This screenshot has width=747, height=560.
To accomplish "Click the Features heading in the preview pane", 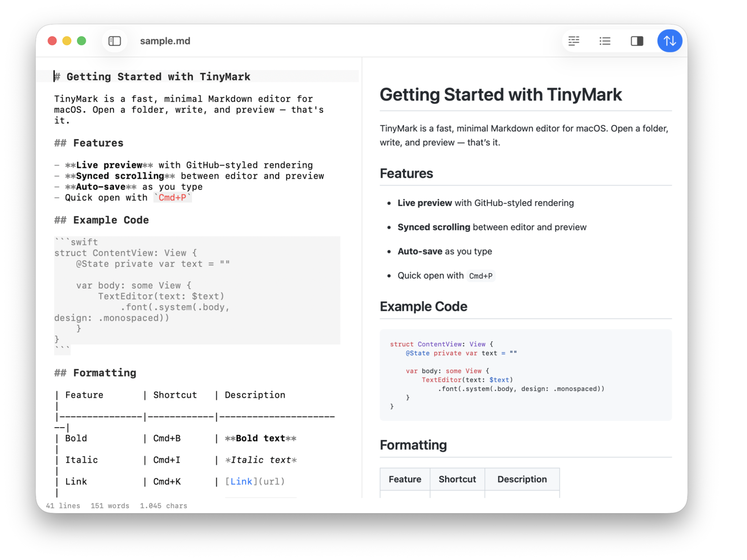I will [x=406, y=174].
